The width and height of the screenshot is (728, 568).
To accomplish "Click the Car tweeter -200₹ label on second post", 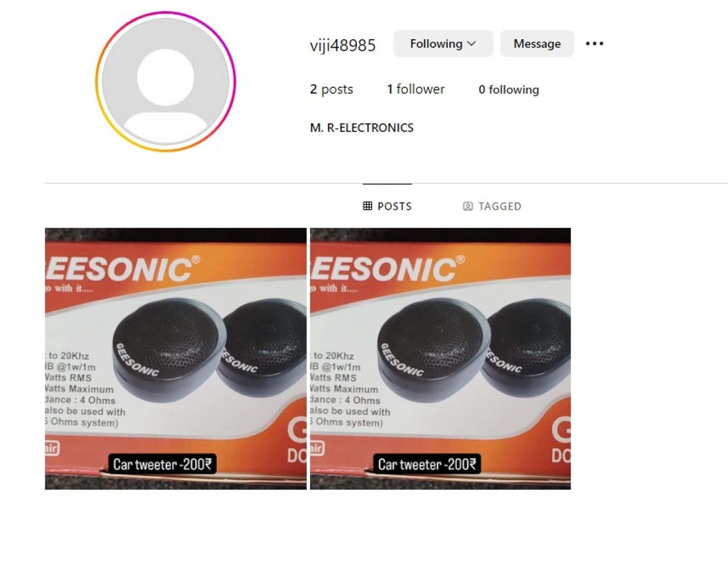I will tap(427, 464).
